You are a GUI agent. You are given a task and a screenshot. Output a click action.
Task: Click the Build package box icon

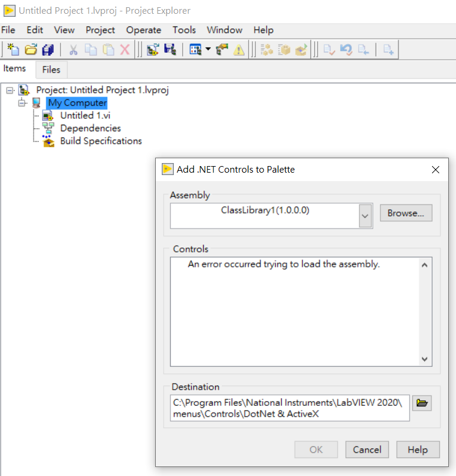coord(284,50)
